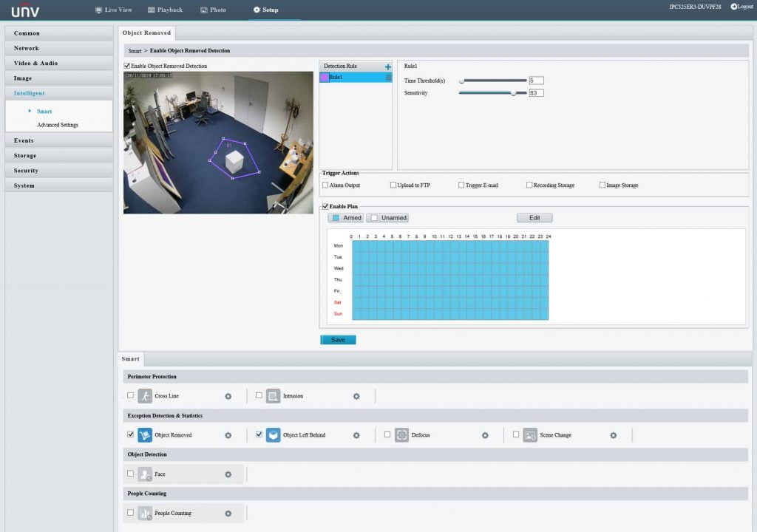Click the Object Left Behind icon

coord(273,435)
